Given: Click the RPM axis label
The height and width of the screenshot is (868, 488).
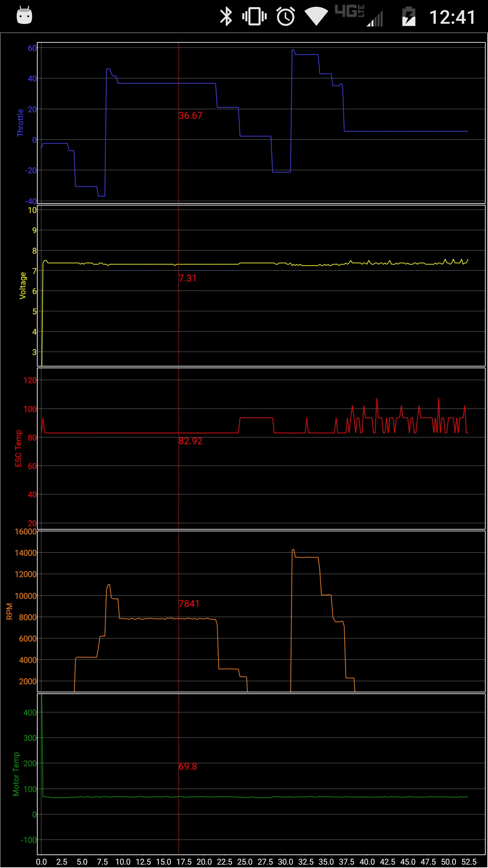Looking at the screenshot, I should (9, 611).
